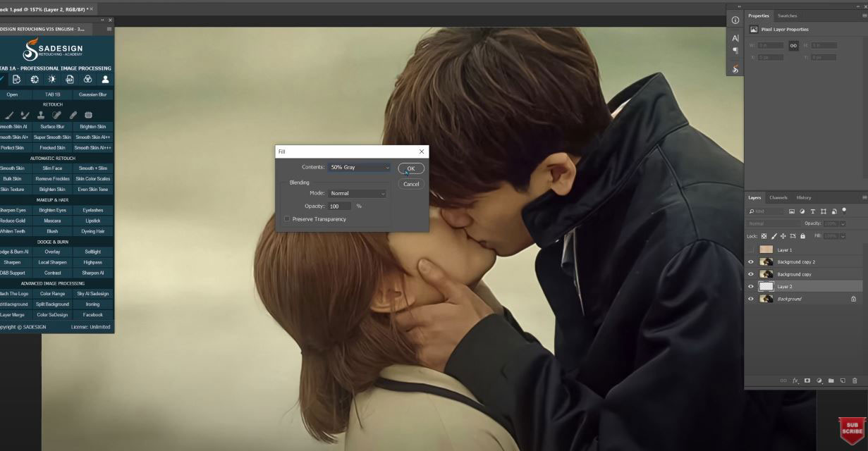Click the Opacity field in Fill dialog
The image size is (868, 451).
click(x=339, y=206)
